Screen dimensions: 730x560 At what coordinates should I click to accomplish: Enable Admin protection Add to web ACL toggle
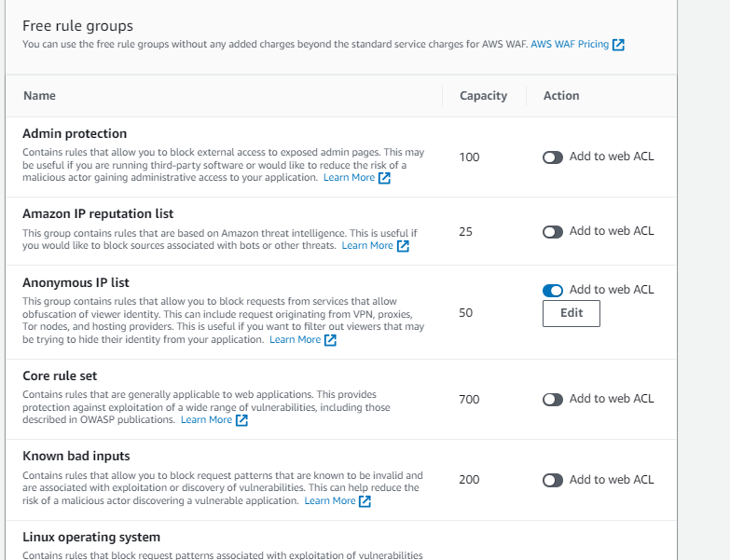pyautogui.click(x=553, y=157)
